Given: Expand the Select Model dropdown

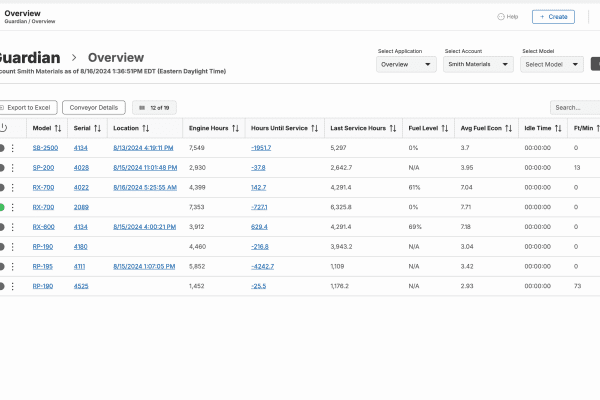Looking at the screenshot, I should 552,64.
